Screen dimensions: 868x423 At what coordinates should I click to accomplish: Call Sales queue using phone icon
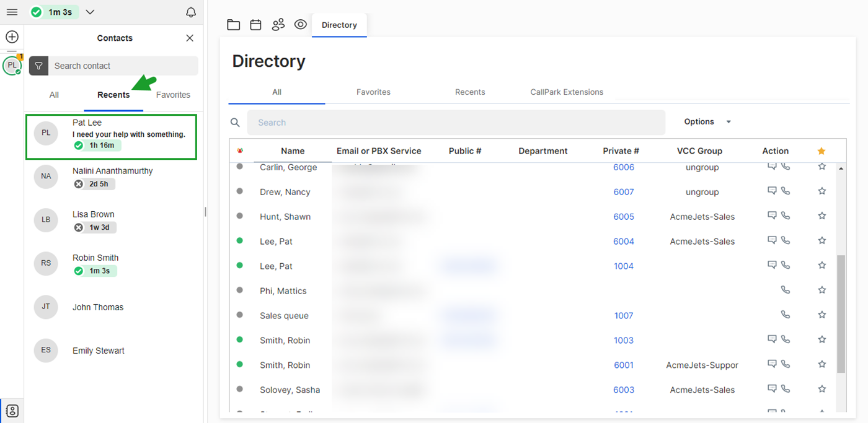click(x=786, y=315)
